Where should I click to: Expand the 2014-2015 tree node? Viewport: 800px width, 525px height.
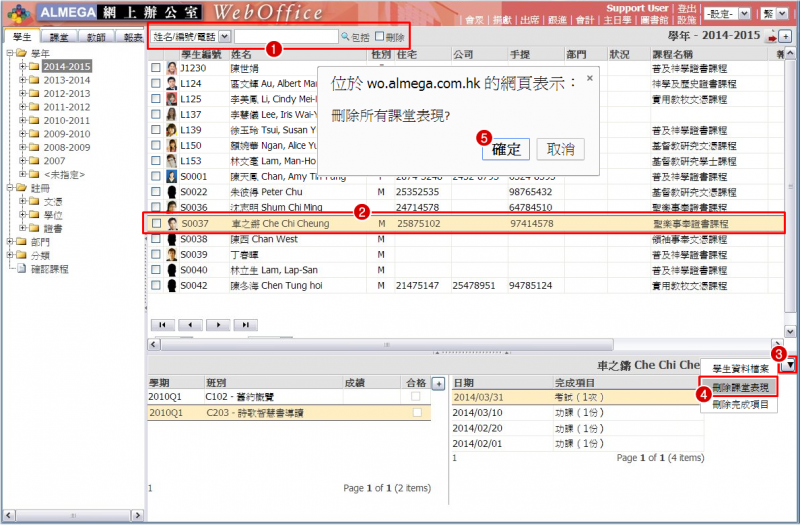(22, 66)
